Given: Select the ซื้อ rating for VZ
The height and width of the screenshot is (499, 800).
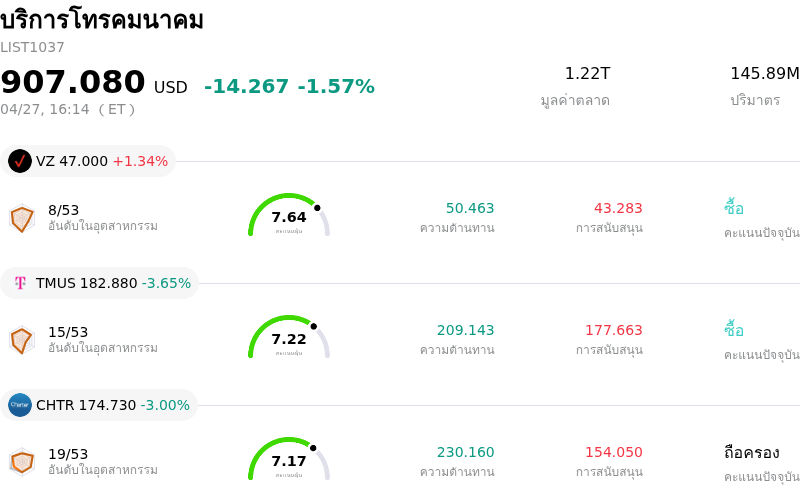Looking at the screenshot, I should tap(734, 208).
